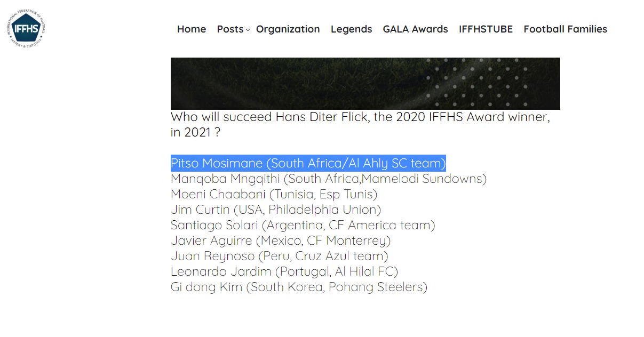Viewport: 644px width, 337px height.
Task: Click the Leonardo Jardim candidate line
Action: 284,271
